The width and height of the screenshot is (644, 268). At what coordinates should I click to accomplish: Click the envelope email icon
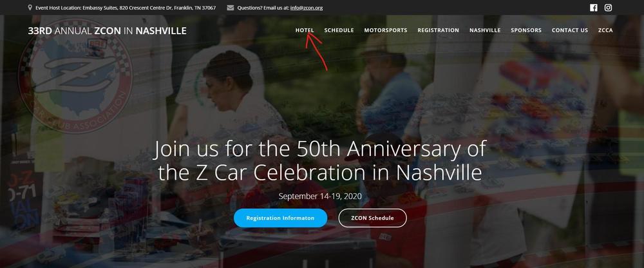(231, 7)
